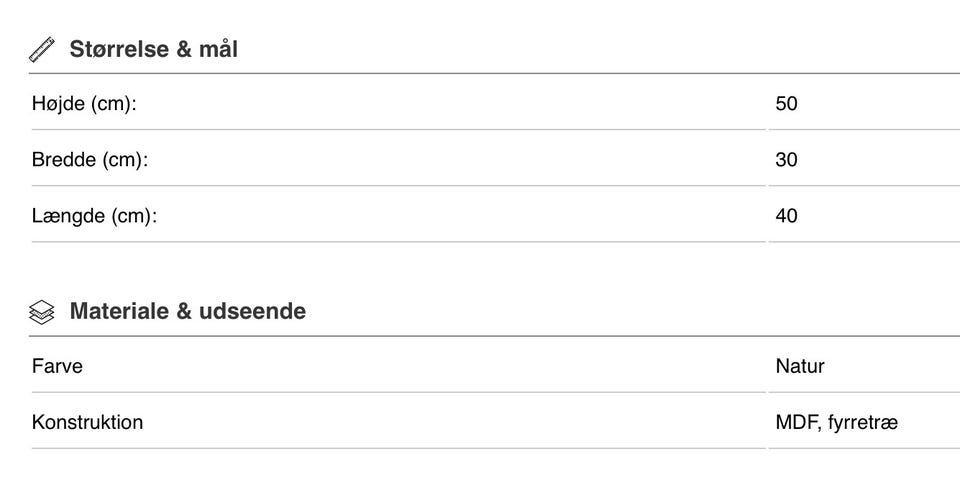960x480 pixels.
Task: Click the Farve label
Action: click(57, 366)
